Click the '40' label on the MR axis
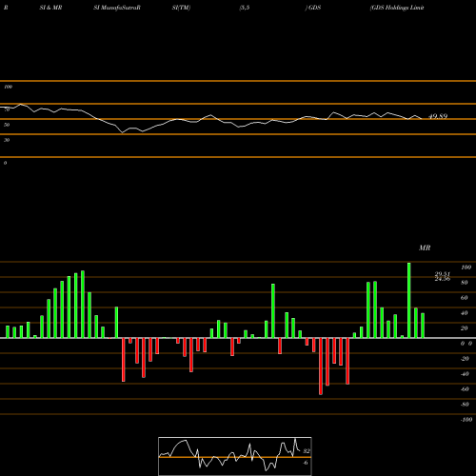This screenshot has height=476, width=476. tap(465, 313)
